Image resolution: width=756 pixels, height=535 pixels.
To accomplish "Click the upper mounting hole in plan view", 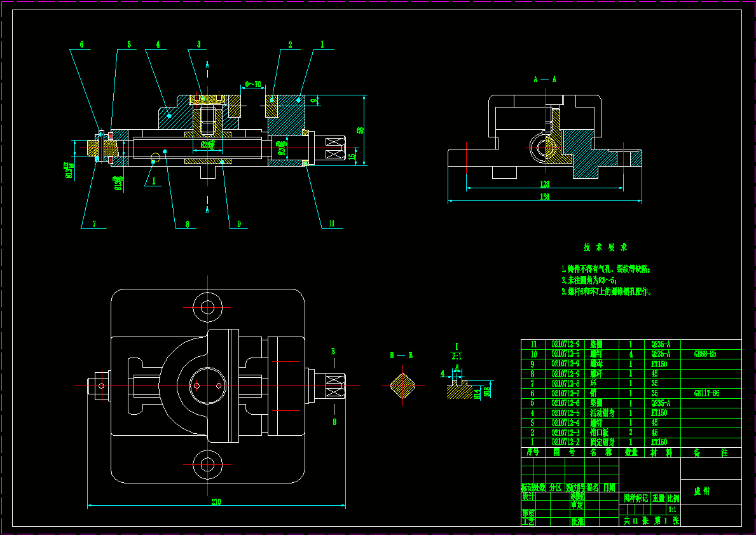I will [x=207, y=307].
